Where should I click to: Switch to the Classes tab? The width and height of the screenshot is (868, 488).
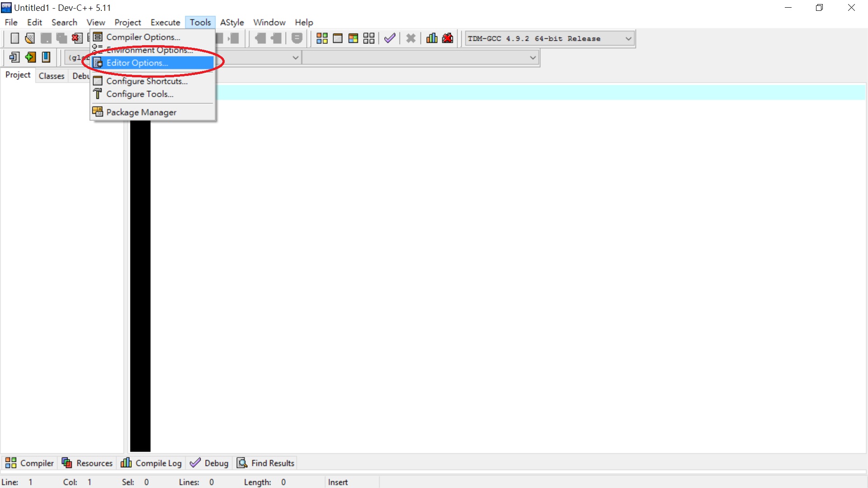(x=52, y=76)
